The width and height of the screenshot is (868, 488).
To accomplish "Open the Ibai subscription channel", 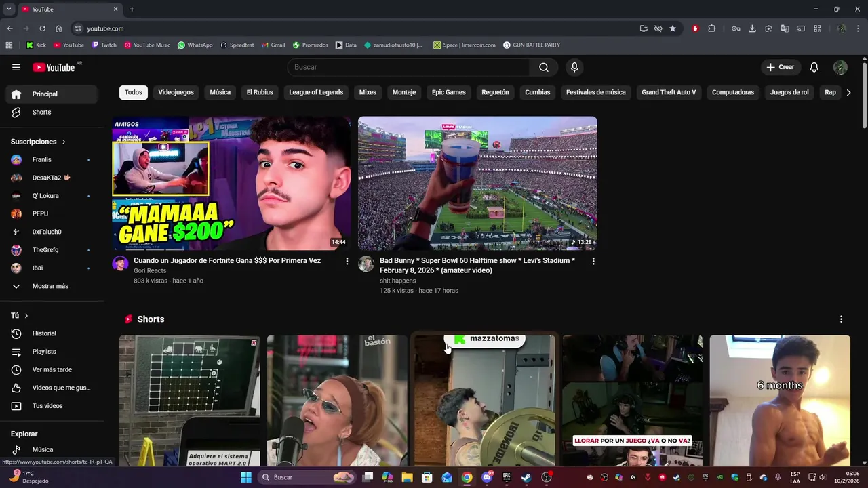I will 52,268.
